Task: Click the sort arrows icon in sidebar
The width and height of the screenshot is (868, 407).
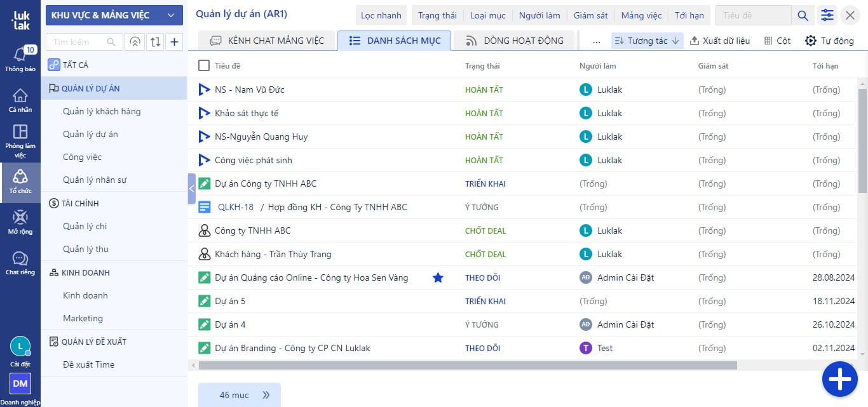Action: pos(155,42)
